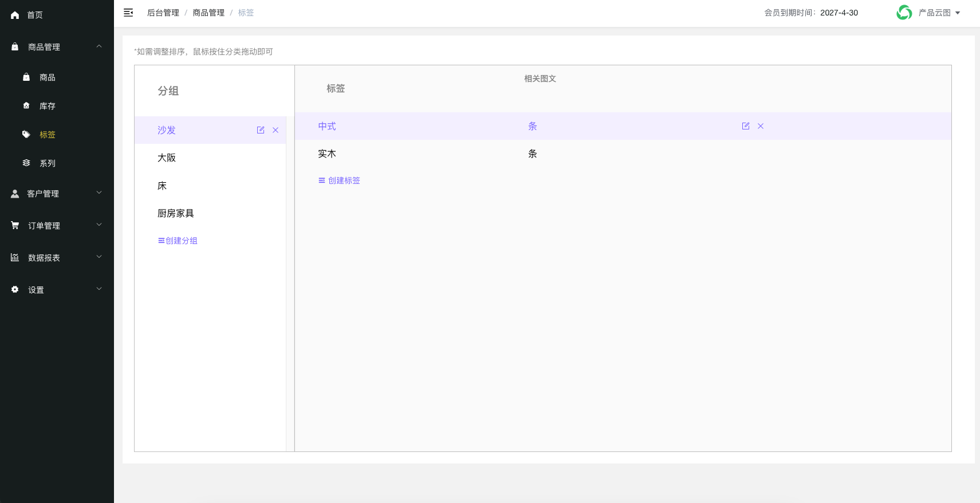Click the 标签 column header
Image resolution: width=980 pixels, height=503 pixels.
(x=336, y=88)
